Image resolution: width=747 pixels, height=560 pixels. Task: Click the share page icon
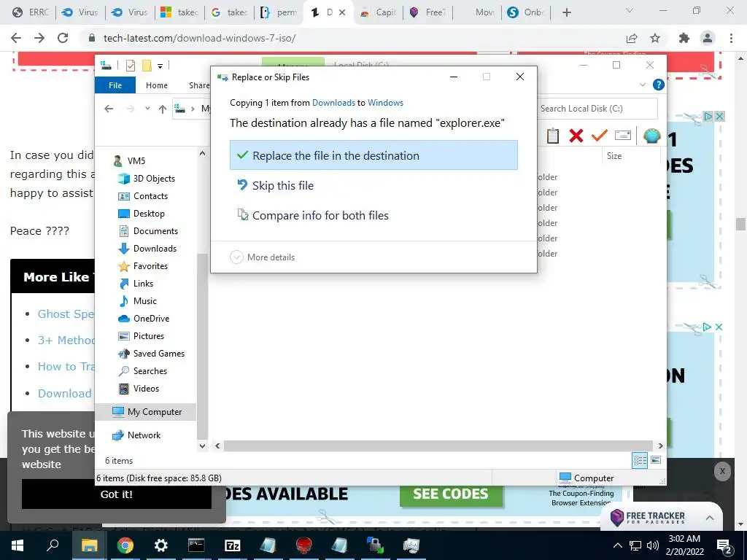[632, 38]
